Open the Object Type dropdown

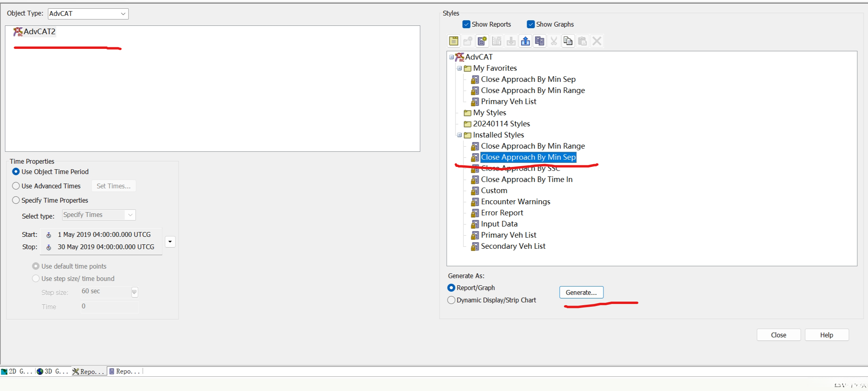pos(123,14)
